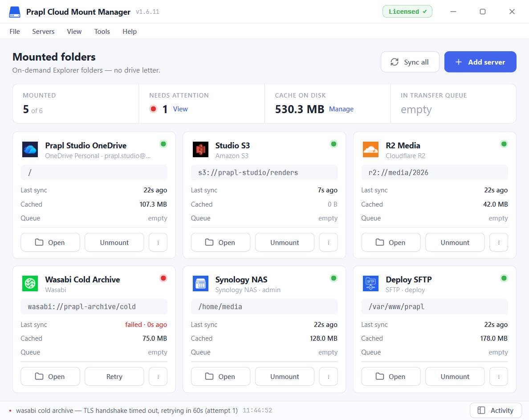Click Add server
Screen dimensions: 529x420
[x=480, y=62]
